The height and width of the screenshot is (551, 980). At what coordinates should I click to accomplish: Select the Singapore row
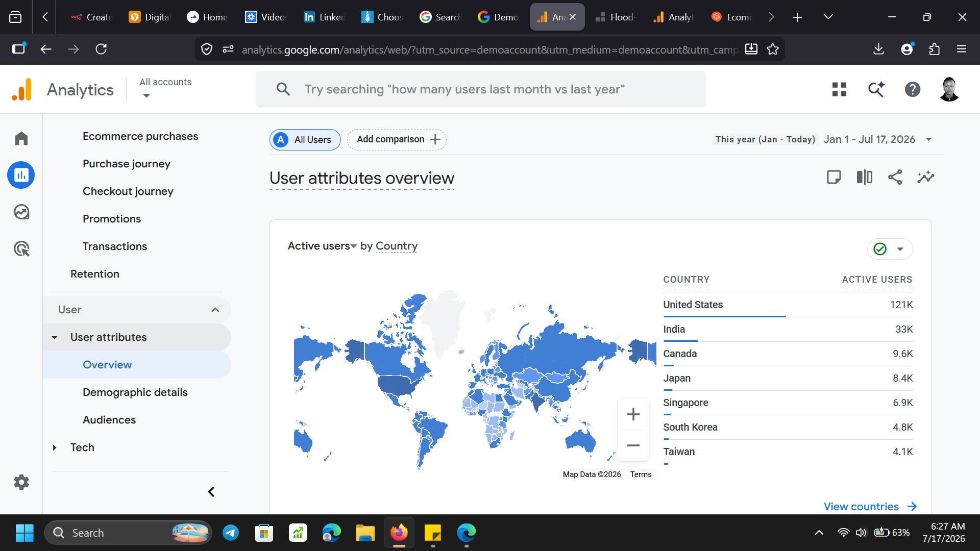point(788,403)
